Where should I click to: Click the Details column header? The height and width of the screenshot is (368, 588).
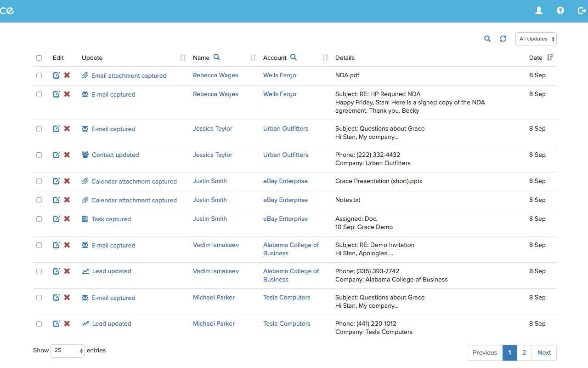click(x=345, y=58)
